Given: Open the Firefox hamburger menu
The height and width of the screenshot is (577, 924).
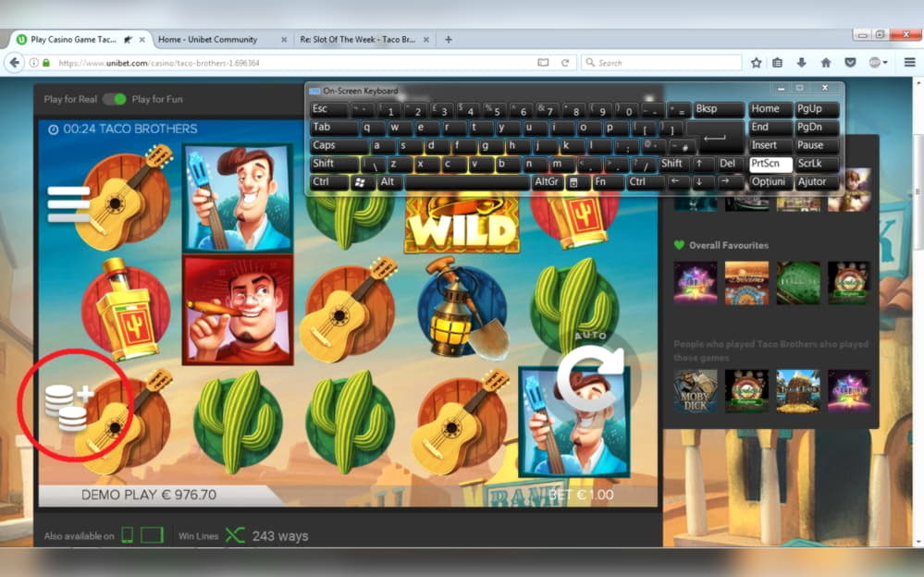Looking at the screenshot, I should click(910, 63).
